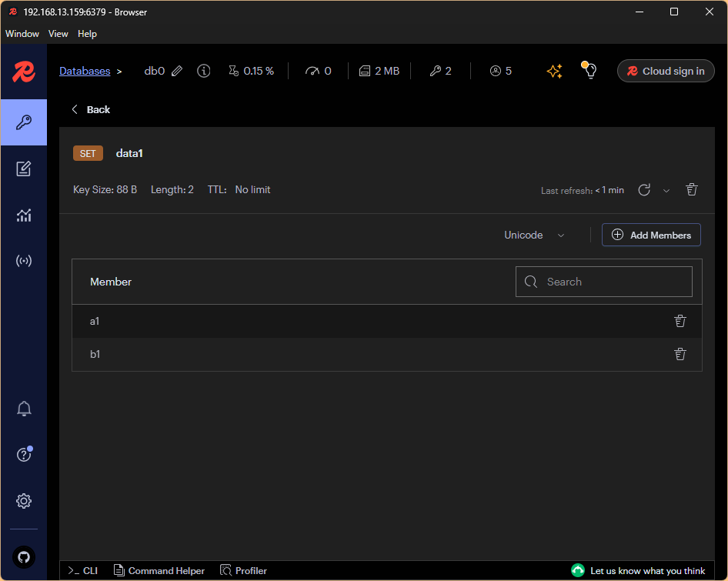This screenshot has width=728, height=581.
Task: Click the TTL No limit value
Action: [252, 189]
